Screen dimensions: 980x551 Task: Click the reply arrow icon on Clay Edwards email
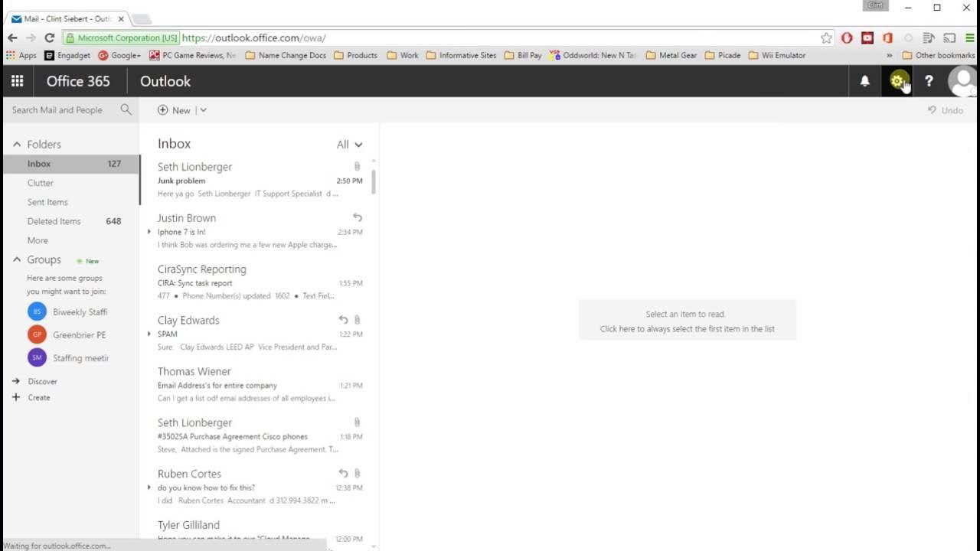coord(343,320)
